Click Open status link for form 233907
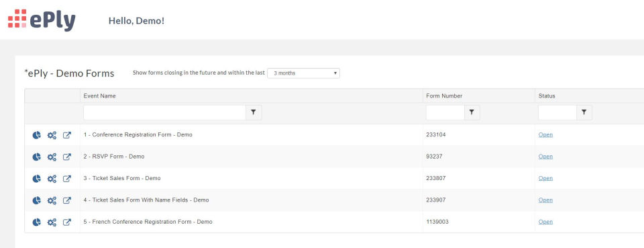 545,200
